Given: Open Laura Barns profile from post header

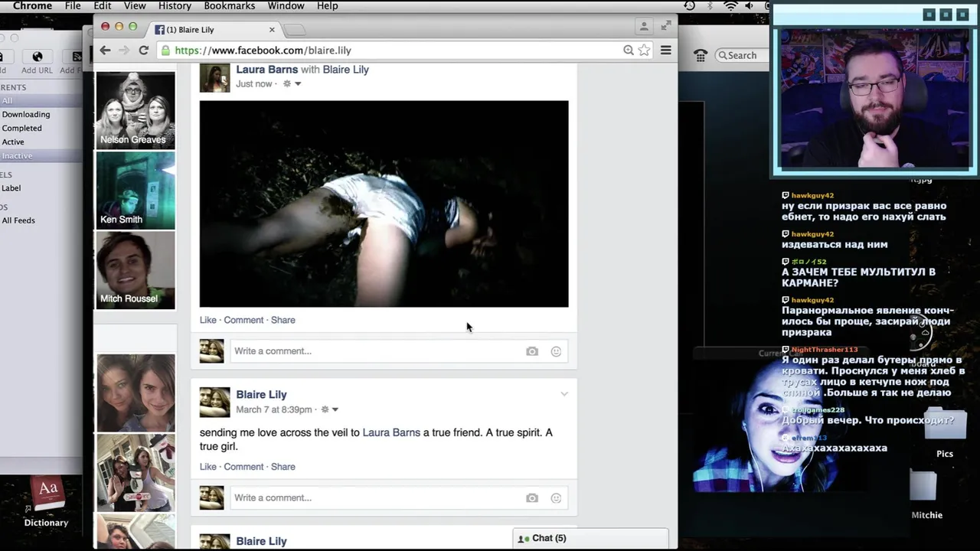Looking at the screenshot, I should [x=266, y=70].
